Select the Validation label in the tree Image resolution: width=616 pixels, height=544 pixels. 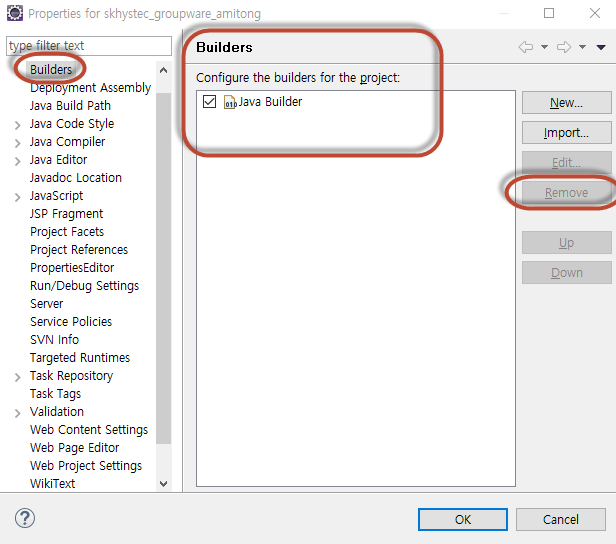[x=57, y=412]
